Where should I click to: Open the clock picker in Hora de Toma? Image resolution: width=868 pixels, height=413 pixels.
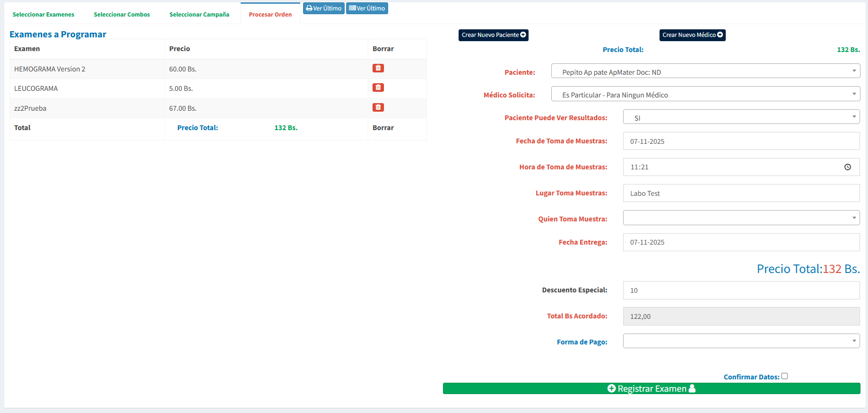coord(847,167)
